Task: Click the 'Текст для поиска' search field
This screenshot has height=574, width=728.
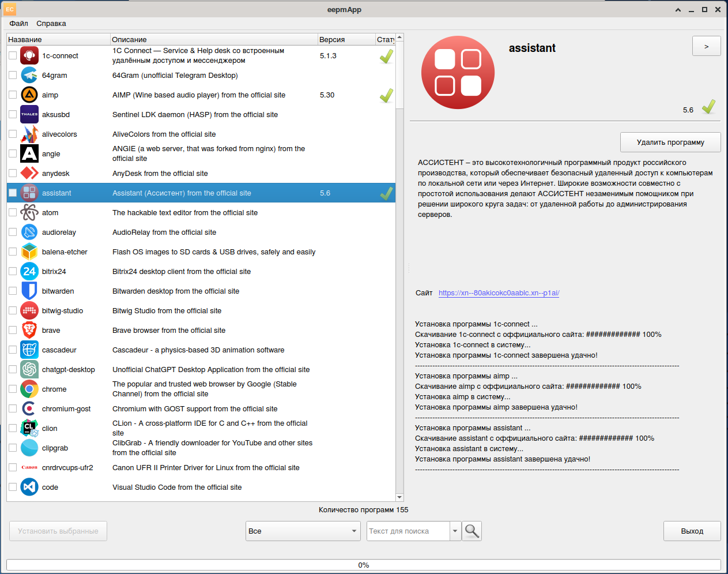Action: coord(408,531)
